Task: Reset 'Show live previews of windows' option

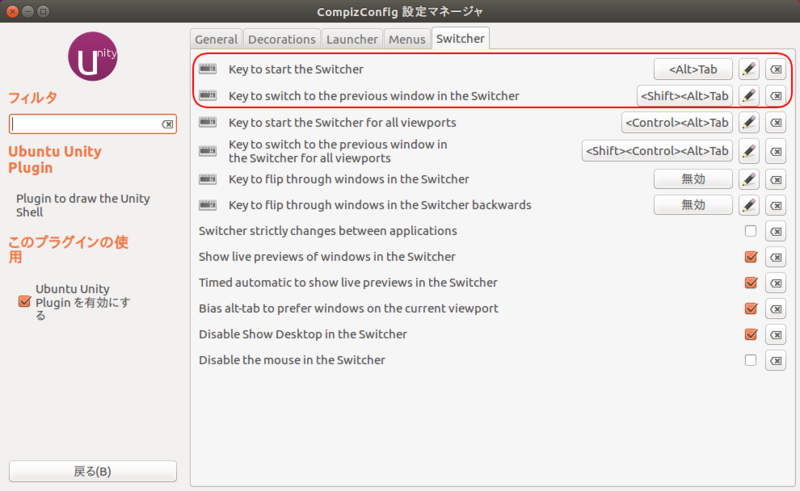Action: pyautogui.click(x=776, y=257)
